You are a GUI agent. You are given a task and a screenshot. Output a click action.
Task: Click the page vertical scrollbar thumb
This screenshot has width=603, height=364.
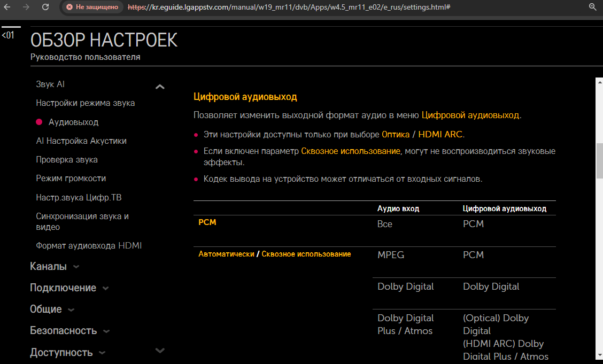point(599,161)
